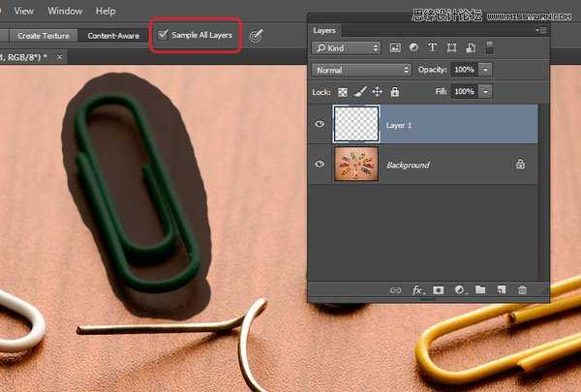Hide Layer 1 using its eye icon
The height and width of the screenshot is (392, 581).
coord(320,124)
